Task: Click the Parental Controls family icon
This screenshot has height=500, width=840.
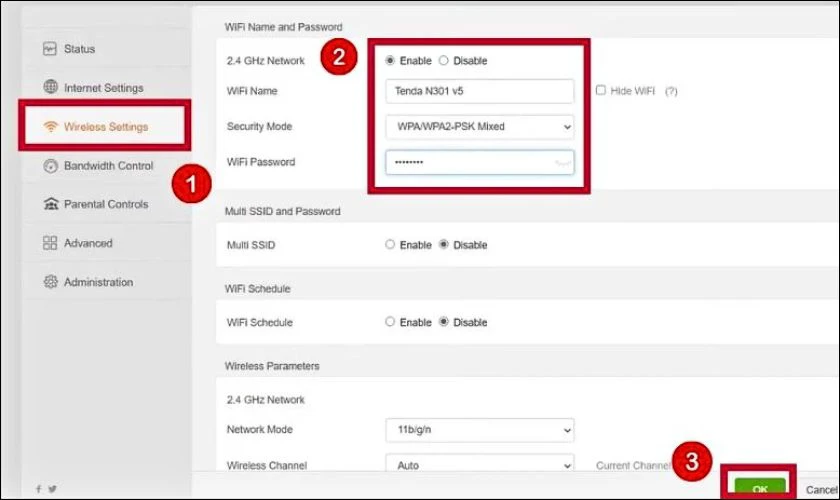Action: [51, 204]
